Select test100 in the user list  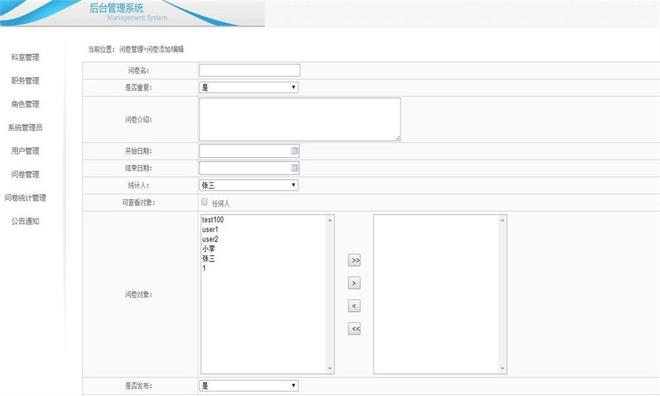(x=213, y=220)
